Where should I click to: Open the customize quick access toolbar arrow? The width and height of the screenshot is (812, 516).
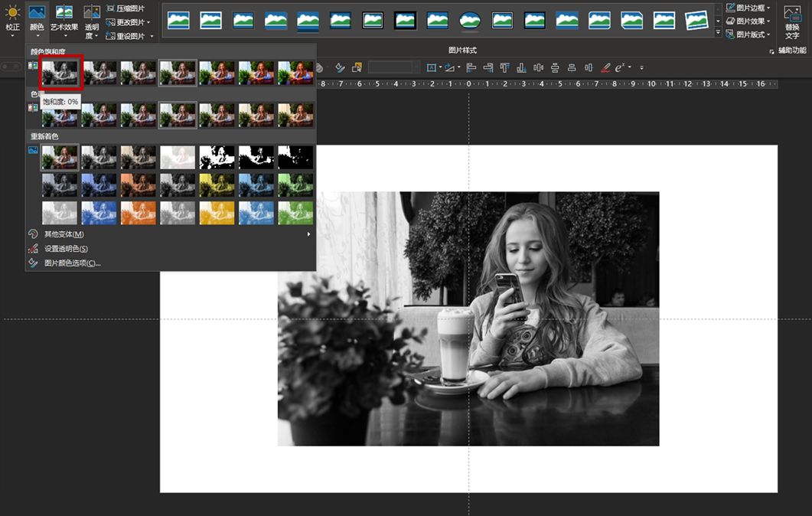coord(641,67)
